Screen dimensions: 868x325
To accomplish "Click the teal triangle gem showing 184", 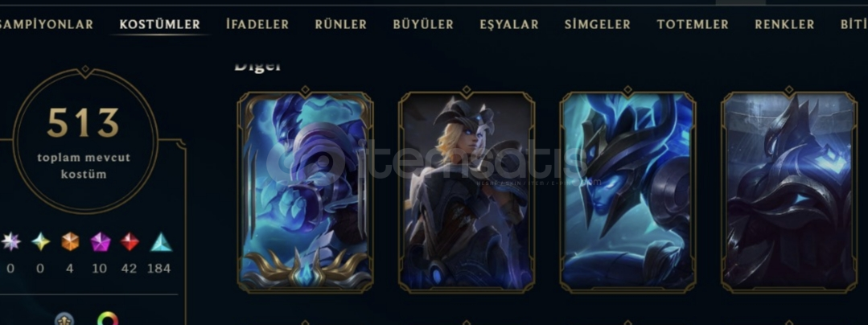I will click(x=161, y=241).
